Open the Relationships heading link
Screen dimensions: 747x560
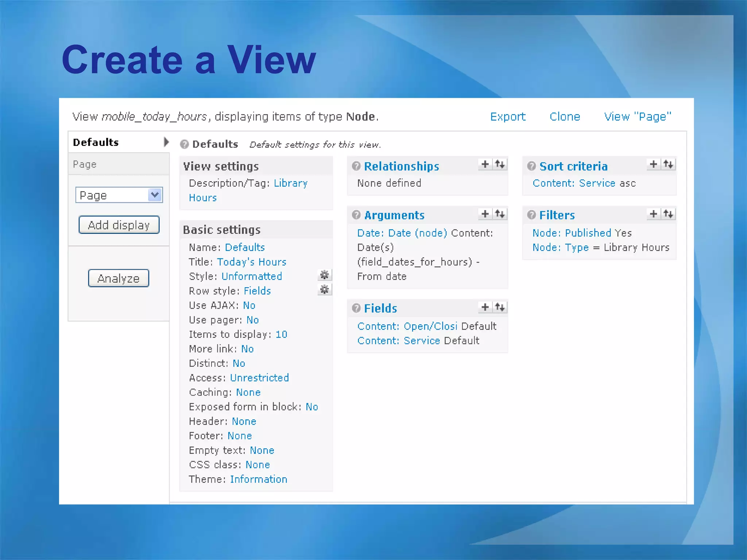(x=402, y=166)
